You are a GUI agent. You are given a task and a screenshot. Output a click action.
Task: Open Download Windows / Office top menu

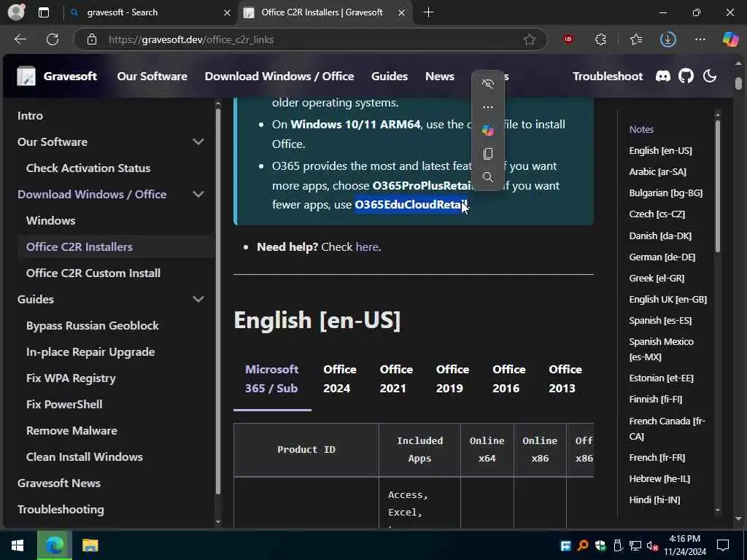[279, 76]
